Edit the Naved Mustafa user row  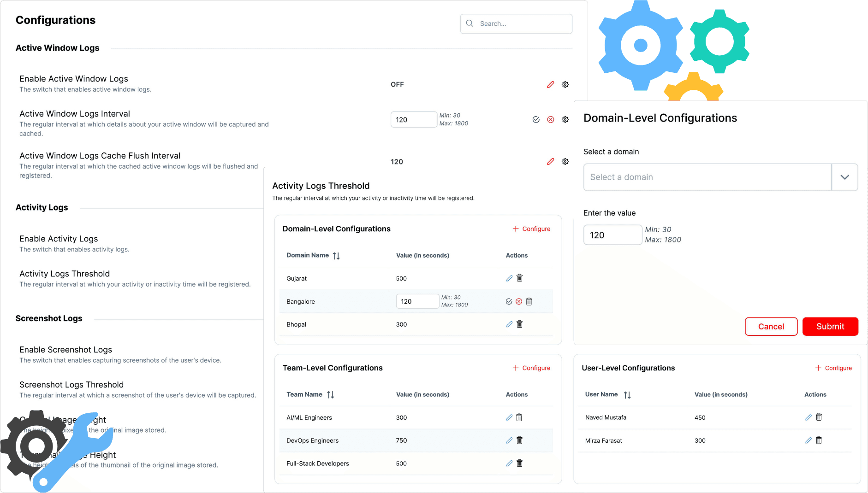tap(808, 417)
